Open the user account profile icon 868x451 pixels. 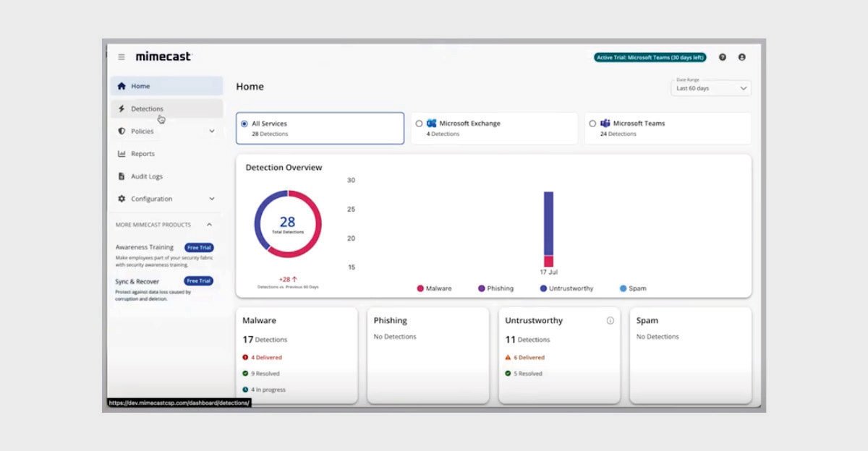click(742, 57)
